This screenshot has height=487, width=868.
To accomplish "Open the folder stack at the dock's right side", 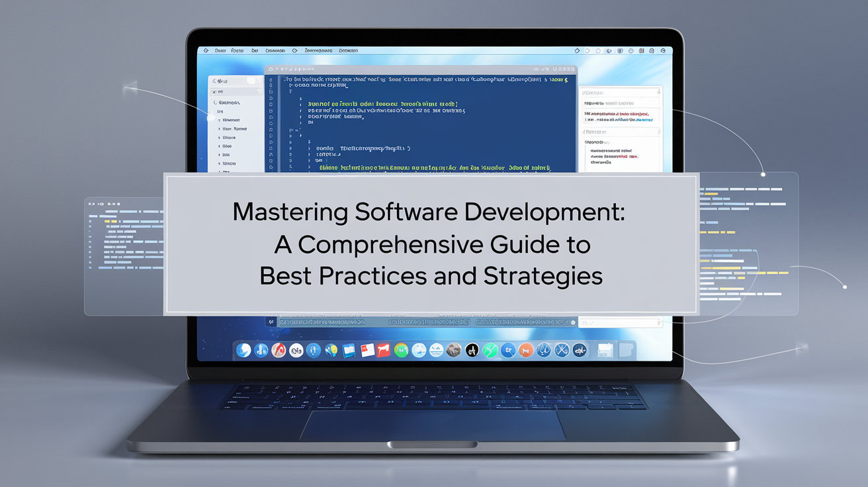I will [605, 351].
